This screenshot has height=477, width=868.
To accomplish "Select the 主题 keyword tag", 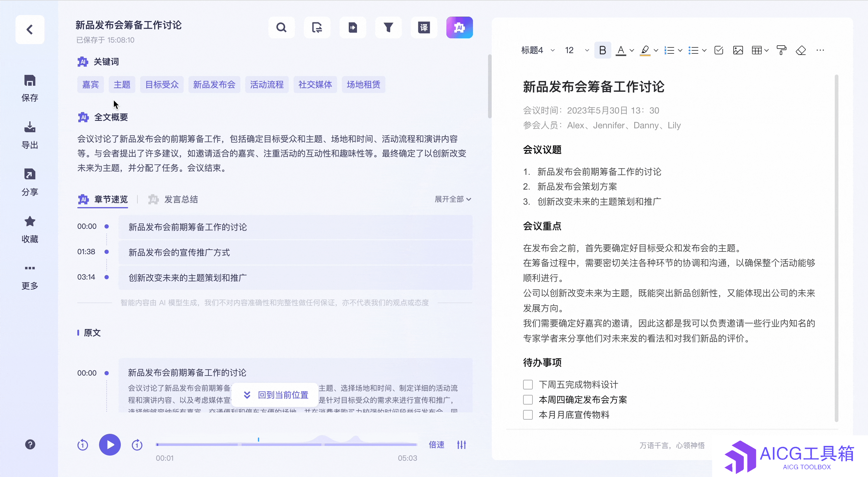I will (122, 84).
